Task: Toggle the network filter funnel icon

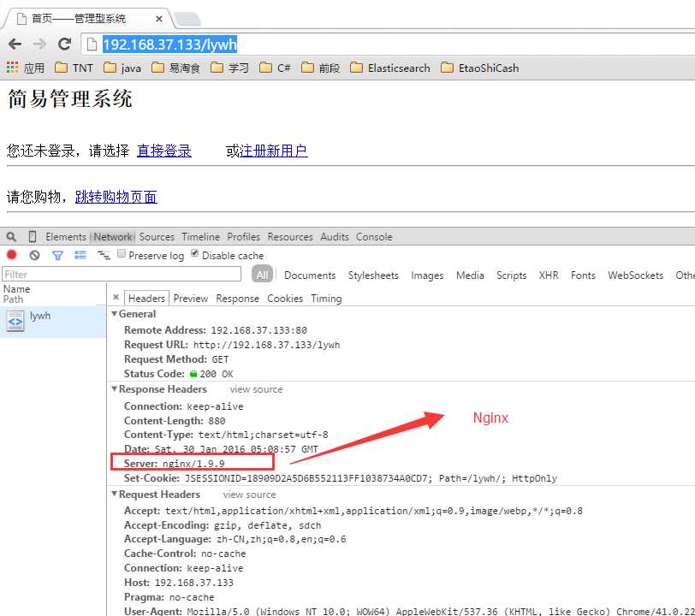Action: (x=57, y=255)
